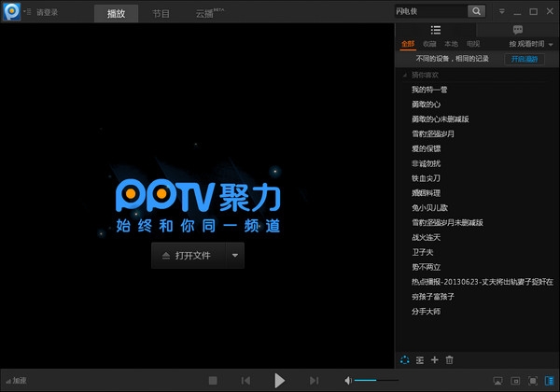This screenshot has width=560, height=392.
Task: Skip to next track
Action: [x=314, y=380]
